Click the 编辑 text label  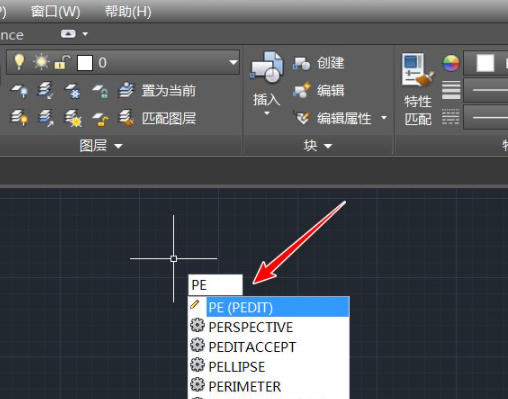point(330,90)
